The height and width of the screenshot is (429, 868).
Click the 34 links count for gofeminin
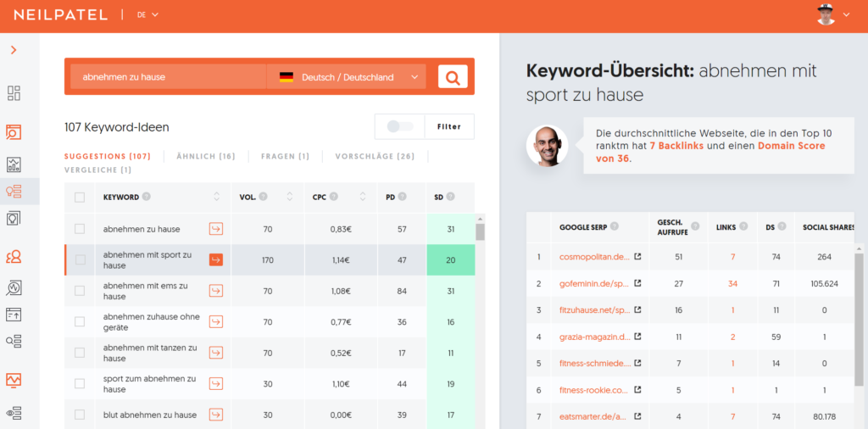732,283
